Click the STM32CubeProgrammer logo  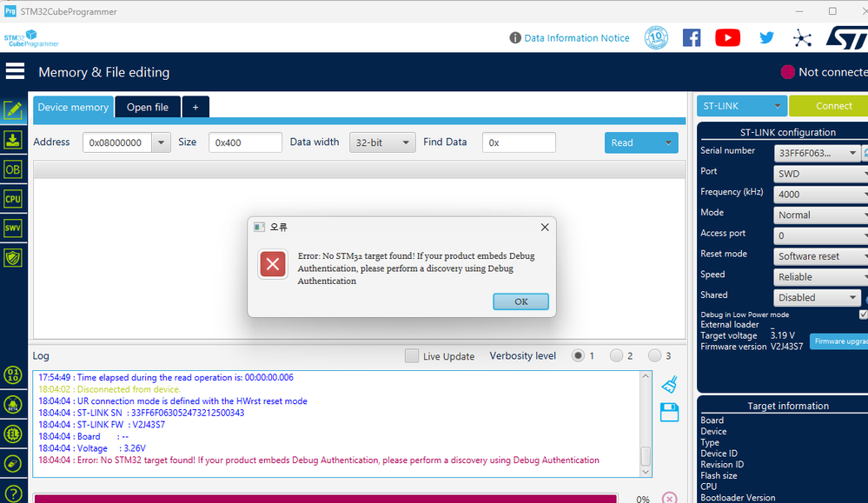click(31, 38)
